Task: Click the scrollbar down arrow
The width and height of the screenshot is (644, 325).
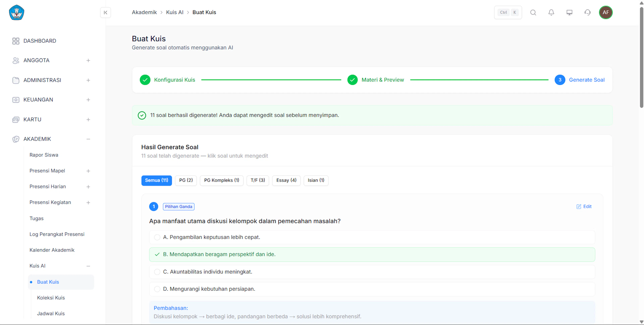Action: pyautogui.click(x=641, y=322)
